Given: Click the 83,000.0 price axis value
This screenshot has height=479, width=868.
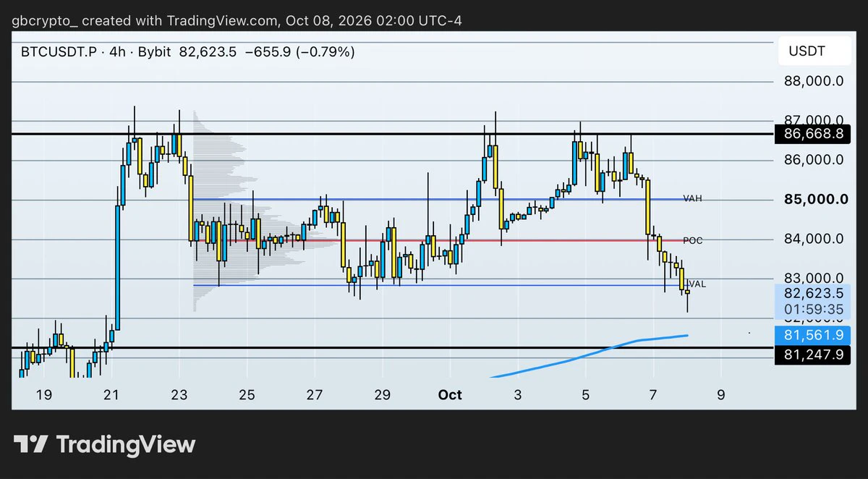Looking at the screenshot, I should point(814,278).
